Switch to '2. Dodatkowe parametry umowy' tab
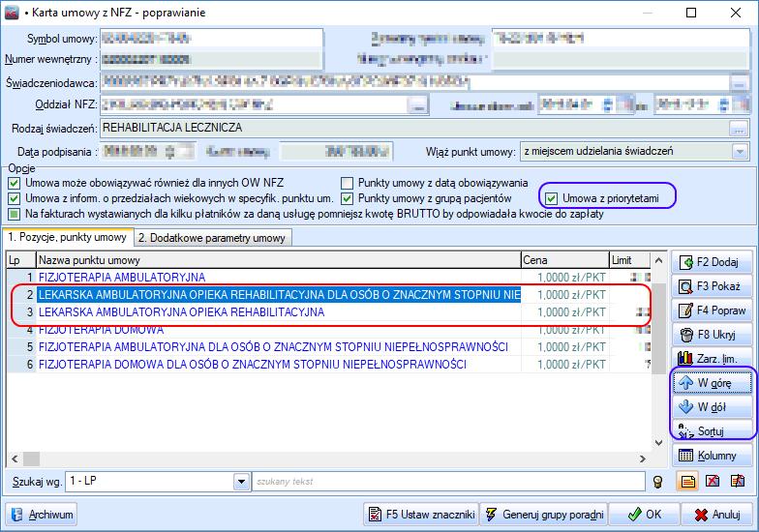 (x=212, y=238)
